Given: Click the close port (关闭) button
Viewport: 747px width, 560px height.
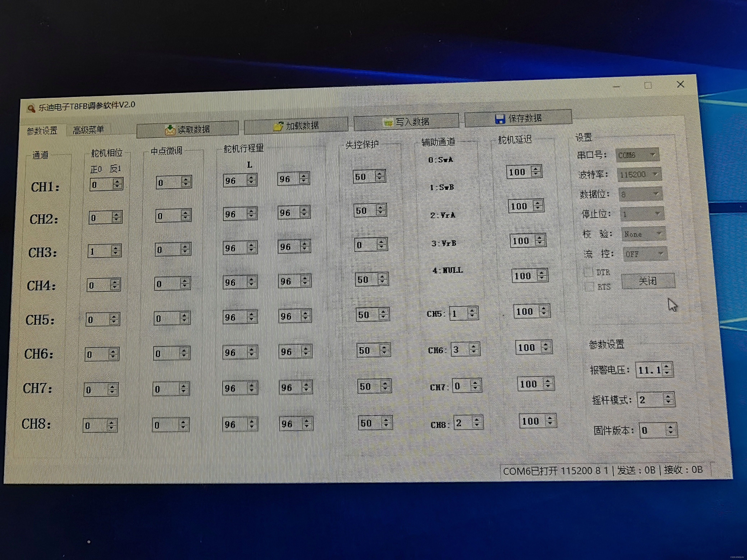Looking at the screenshot, I should pos(648,281).
